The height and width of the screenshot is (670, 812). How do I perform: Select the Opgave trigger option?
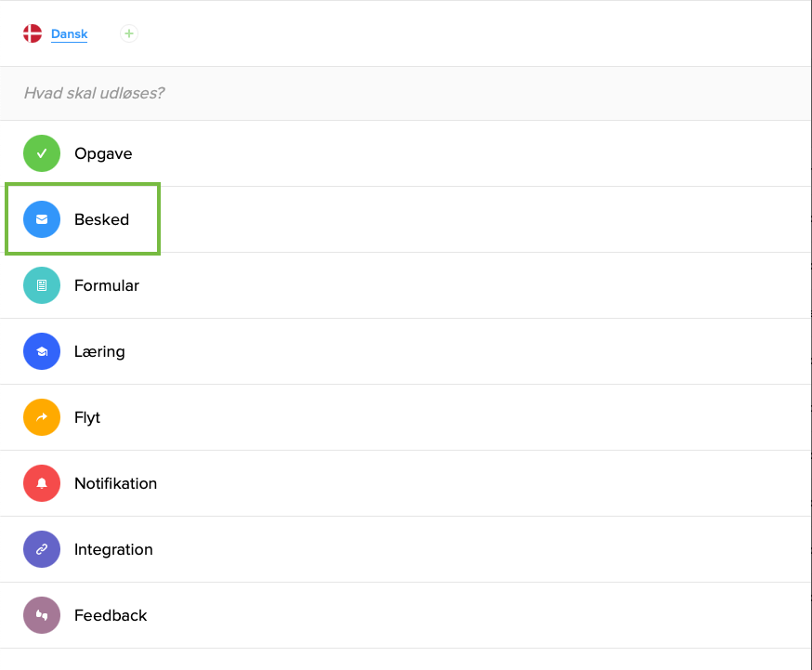pos(103,153)
